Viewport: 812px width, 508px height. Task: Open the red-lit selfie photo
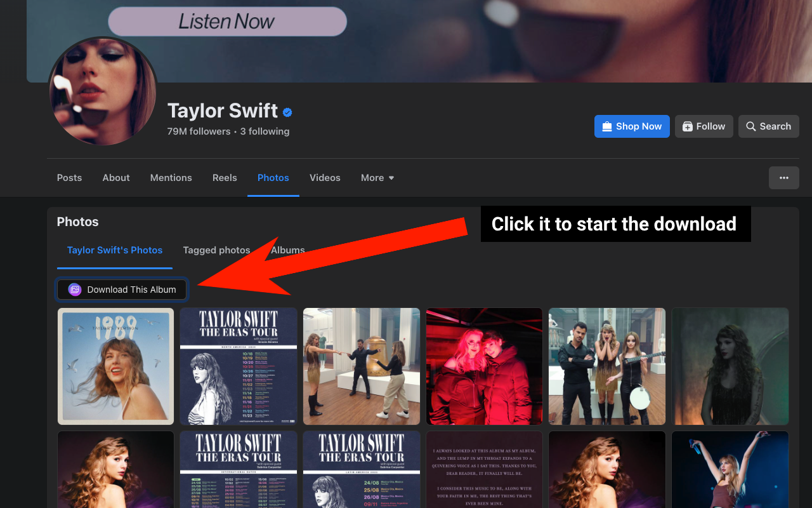pyautogui.click(x=484, y=366)
